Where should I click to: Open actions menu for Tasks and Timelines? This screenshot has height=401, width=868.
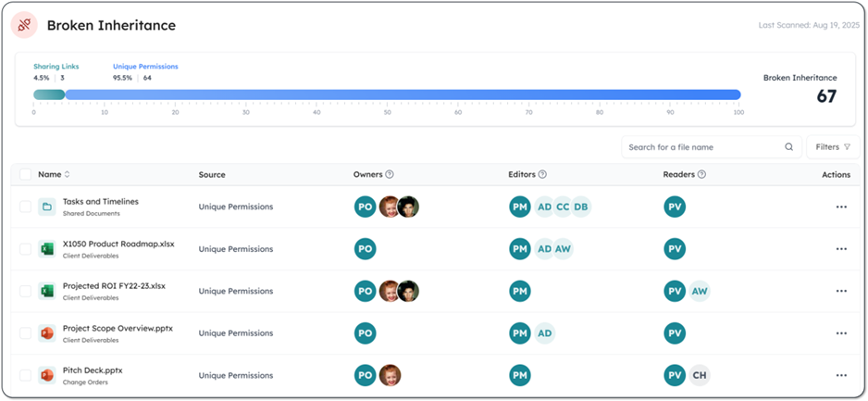840,207
